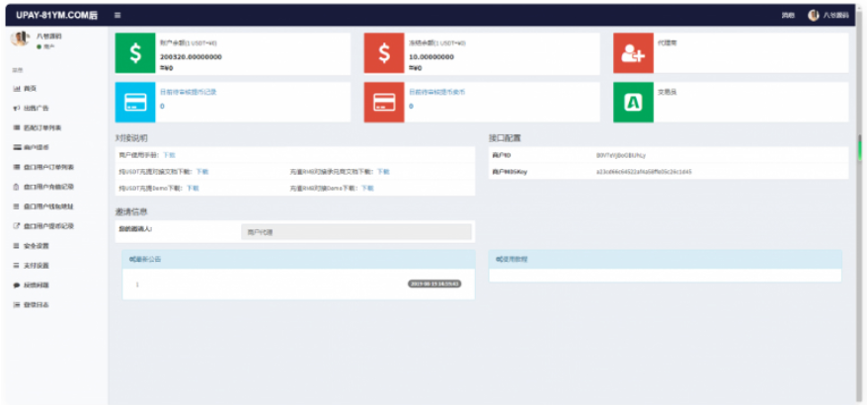Viewport: 868px width, 405px height.
Task: Click the 代理商 agent tile label
Action: 668,42
